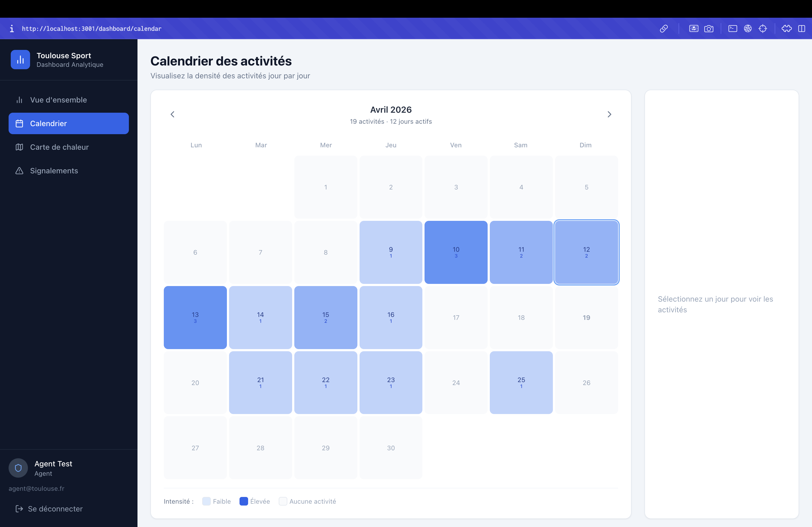The height and width of the screenshot is (527, 812).
Task: Click the globe icon in toolbar
Action: coord(748,29)
